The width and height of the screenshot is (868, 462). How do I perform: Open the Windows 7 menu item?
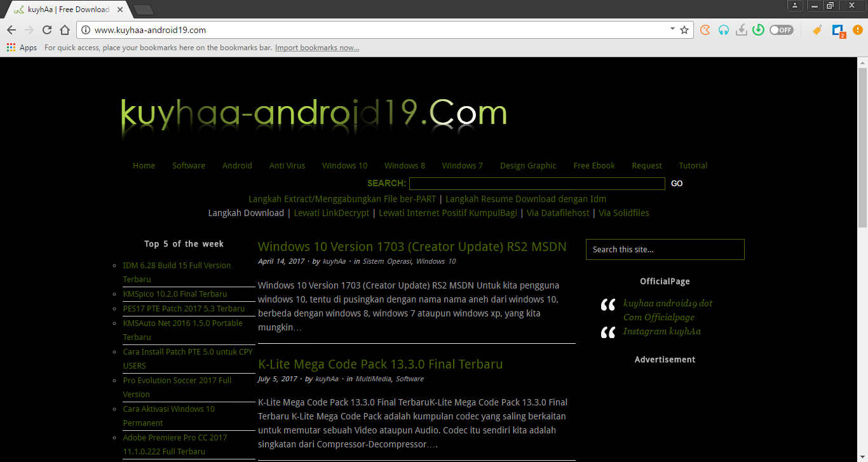463,165
